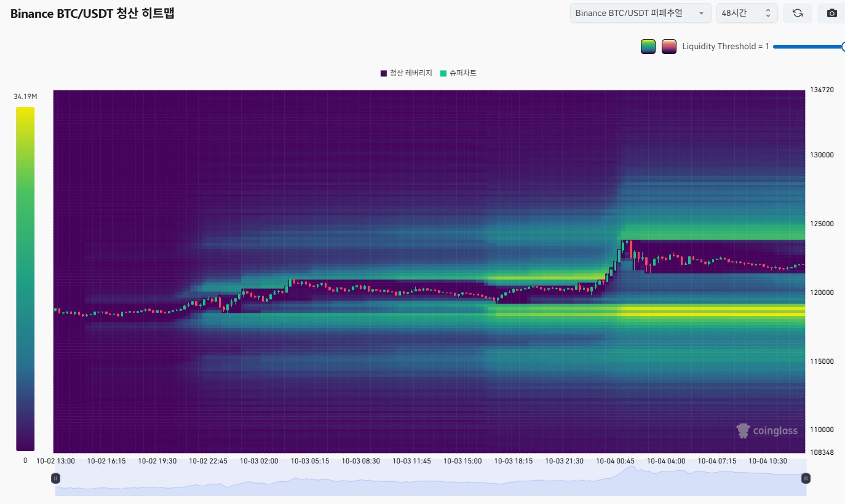This screenshot has width=845, height=504.
Task: Click the refresh icon button
Action: (798, 13)
